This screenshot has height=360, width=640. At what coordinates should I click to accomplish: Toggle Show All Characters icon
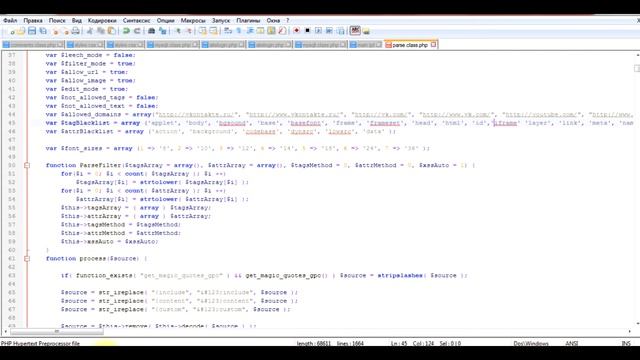(239, 31)
